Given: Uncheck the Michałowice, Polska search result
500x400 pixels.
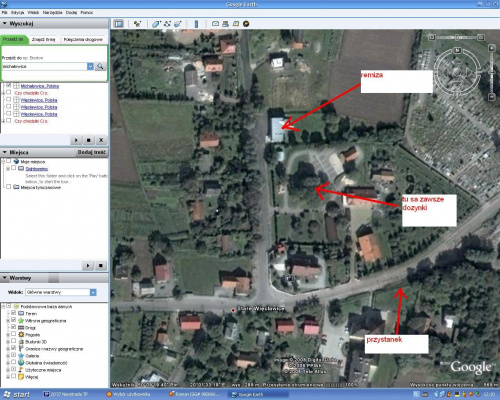Looking at the screenshot, I should point(9,86).
